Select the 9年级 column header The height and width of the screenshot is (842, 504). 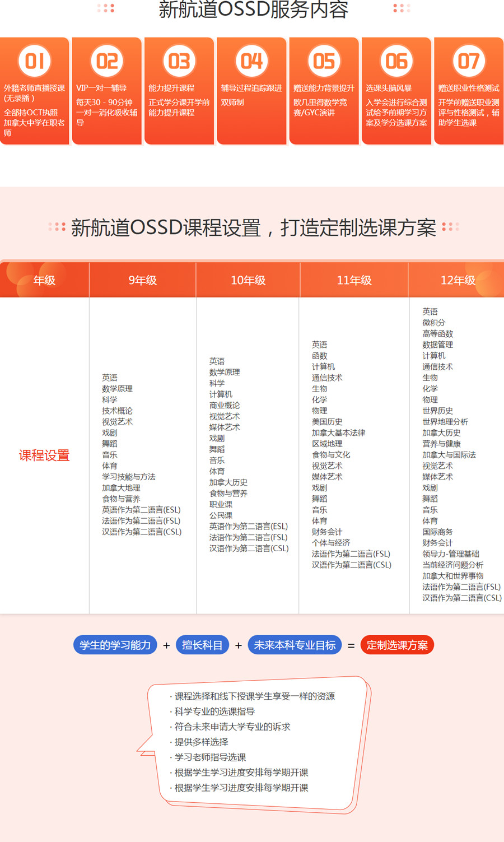point(143,280)
